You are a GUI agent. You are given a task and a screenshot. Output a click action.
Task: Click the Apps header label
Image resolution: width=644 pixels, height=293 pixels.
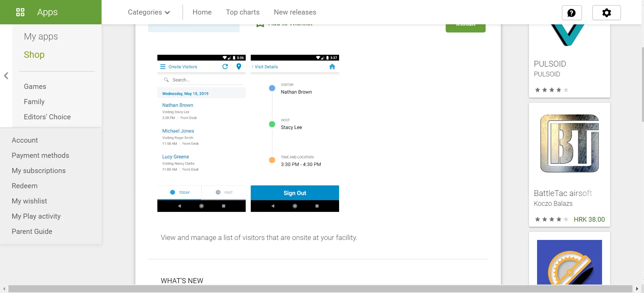point(47,12)
